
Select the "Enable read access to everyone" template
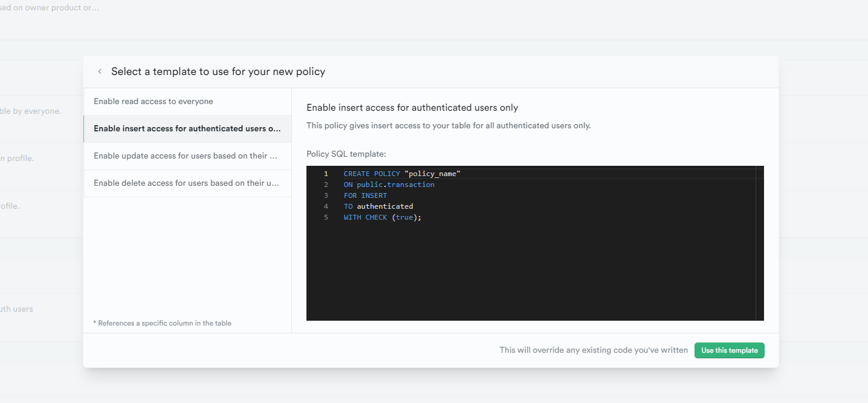(x=154, y=102)
